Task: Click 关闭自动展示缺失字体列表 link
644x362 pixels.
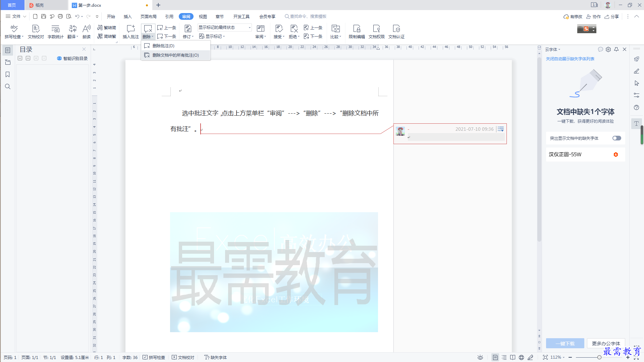Action: [570, 59]
